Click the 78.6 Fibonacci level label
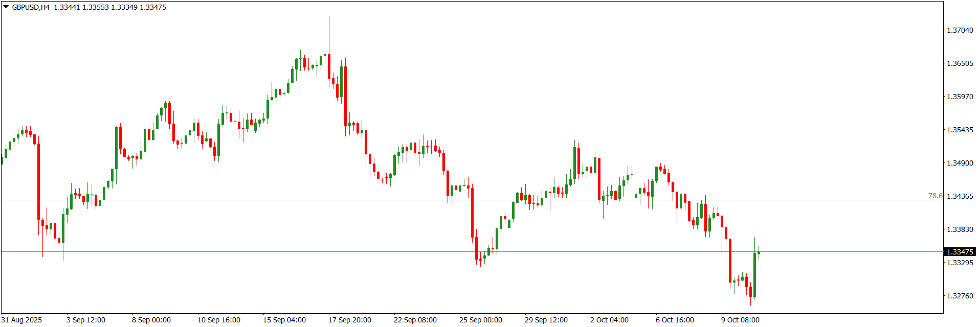980x327 pixels. tap(935, 196)
